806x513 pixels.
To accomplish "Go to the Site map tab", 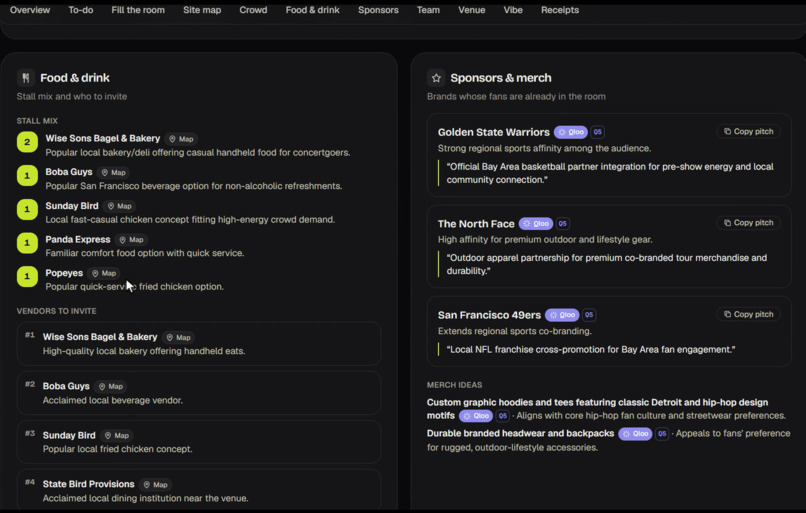I will 202,10.
